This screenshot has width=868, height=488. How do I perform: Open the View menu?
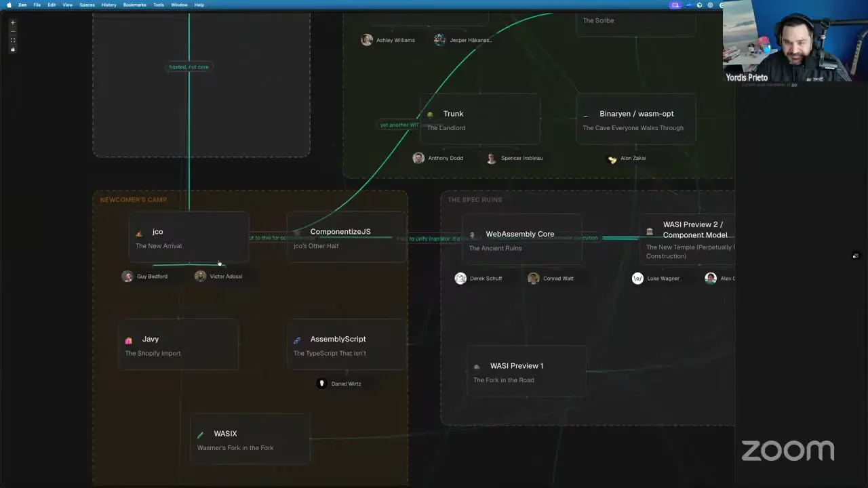point(68,5)
